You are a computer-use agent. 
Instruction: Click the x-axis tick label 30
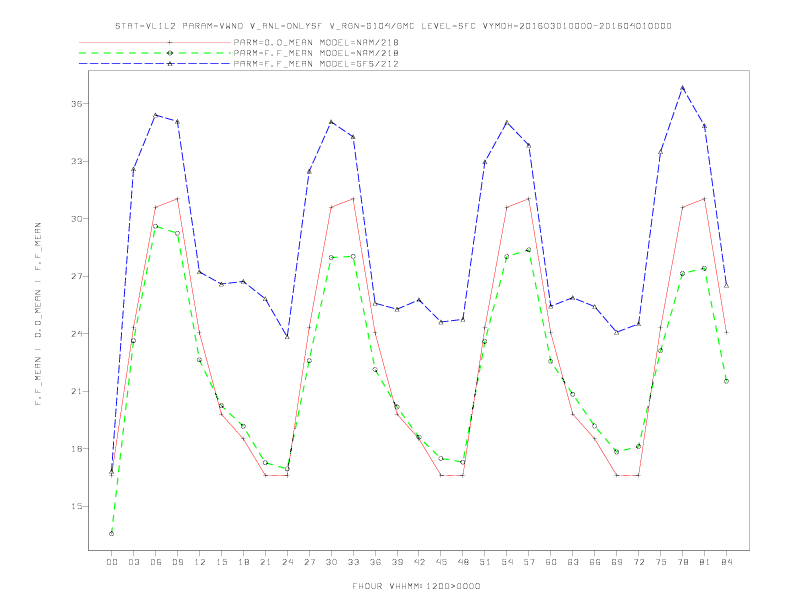pos(331,562)
